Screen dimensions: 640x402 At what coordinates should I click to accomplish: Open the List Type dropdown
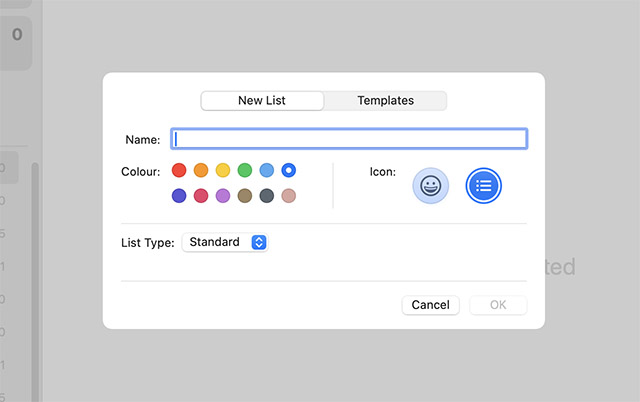point(225,242)
